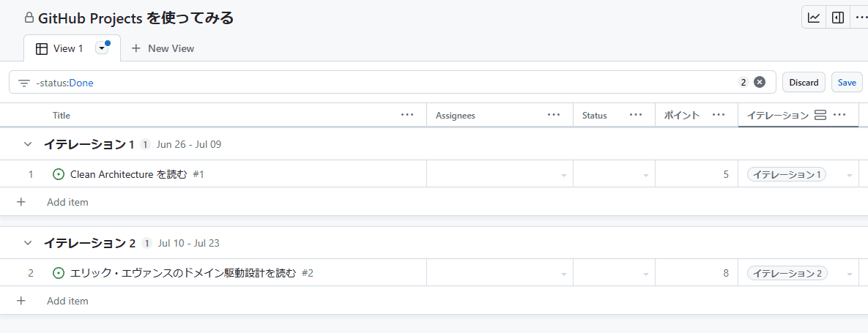Image resolution: width=868 pixels, height=333 pixels.
Task: Open Status dropdown for エリック・エヴァンス row
Action: pos(645,274)
